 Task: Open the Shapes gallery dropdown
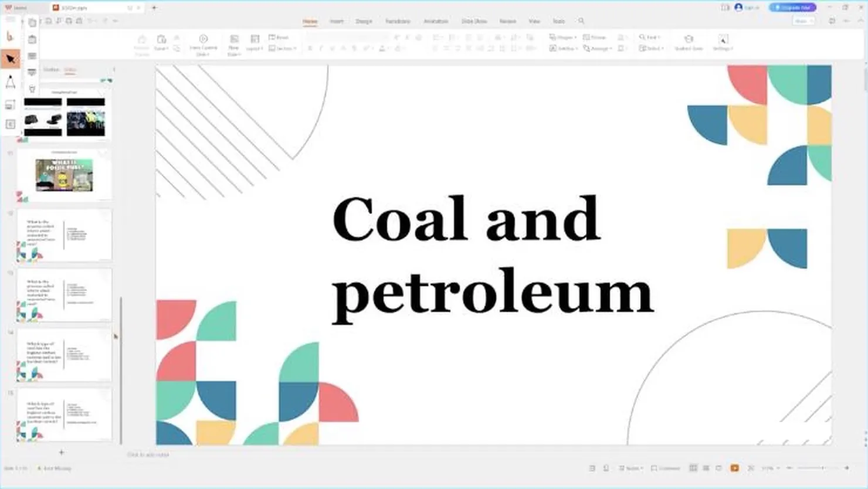coord(563,37)
